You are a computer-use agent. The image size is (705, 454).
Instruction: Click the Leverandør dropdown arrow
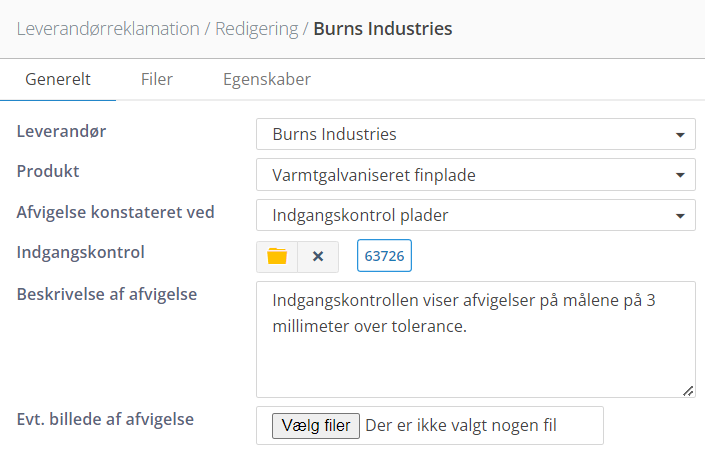point(680,134)
